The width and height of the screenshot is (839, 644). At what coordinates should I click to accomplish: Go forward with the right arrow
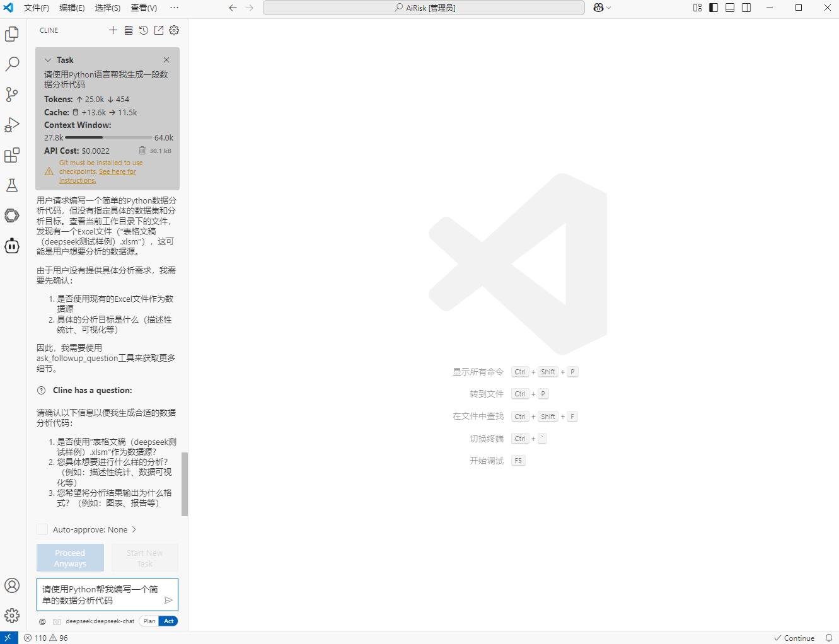[x=250, y=8]
